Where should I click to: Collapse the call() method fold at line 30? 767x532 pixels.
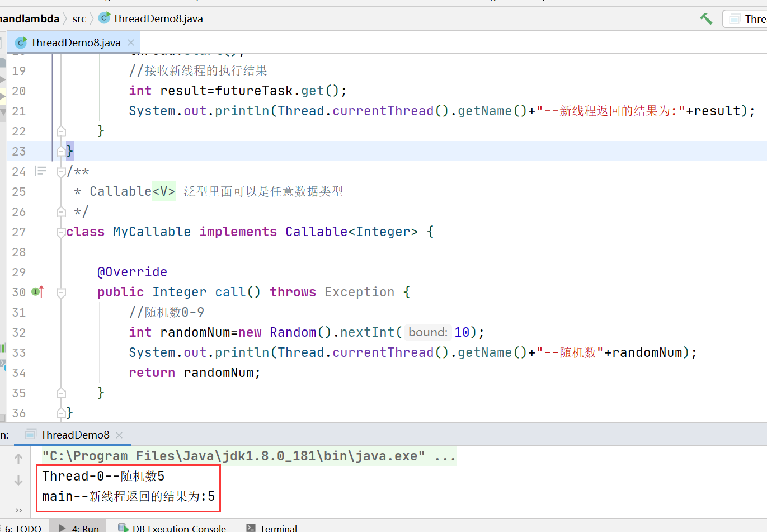pyautogui.click(x=61, y=293)
